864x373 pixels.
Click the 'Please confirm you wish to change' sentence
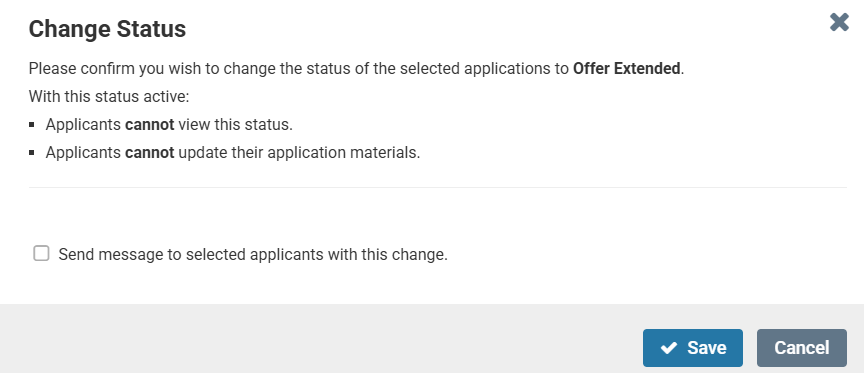[x=357, y=69]
